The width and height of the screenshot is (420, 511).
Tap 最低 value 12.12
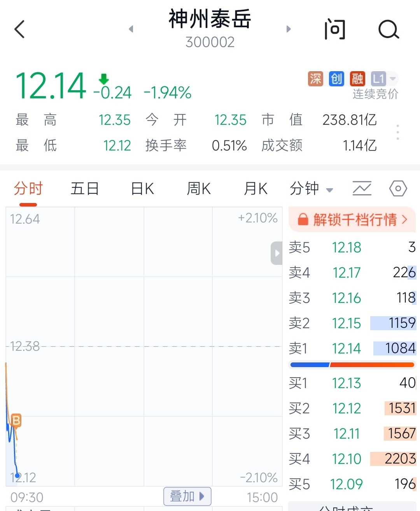point(117,145)
